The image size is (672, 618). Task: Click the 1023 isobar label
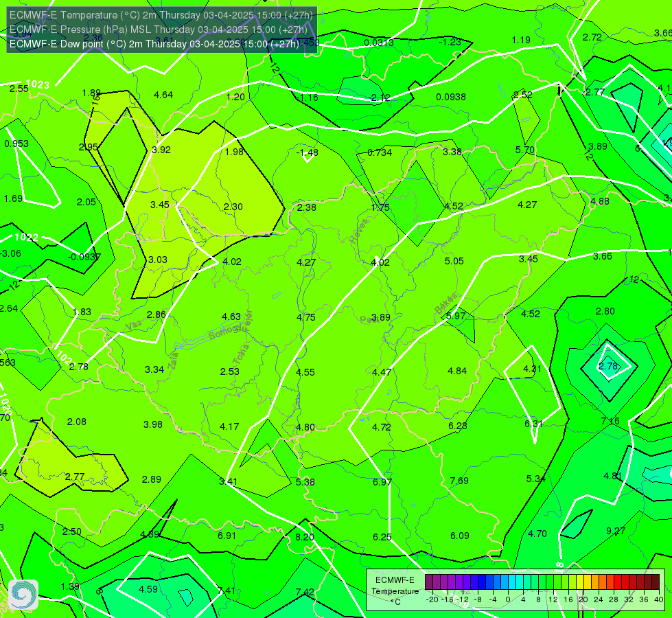pos(38,84)
